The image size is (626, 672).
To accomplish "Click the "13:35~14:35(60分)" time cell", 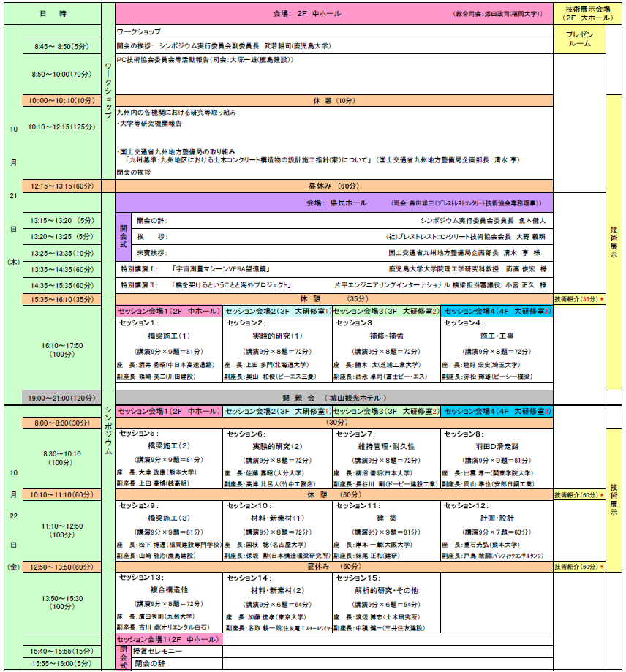I will [62, 270].
